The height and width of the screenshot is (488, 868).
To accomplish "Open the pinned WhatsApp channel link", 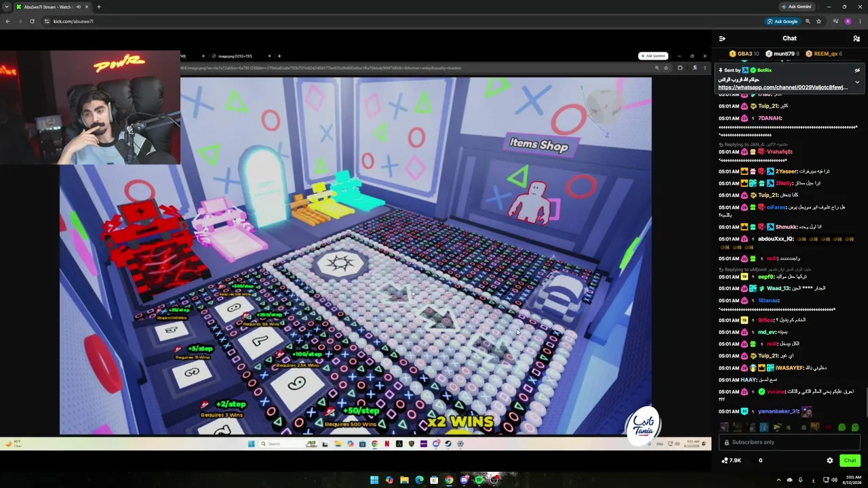I will 783,87.
